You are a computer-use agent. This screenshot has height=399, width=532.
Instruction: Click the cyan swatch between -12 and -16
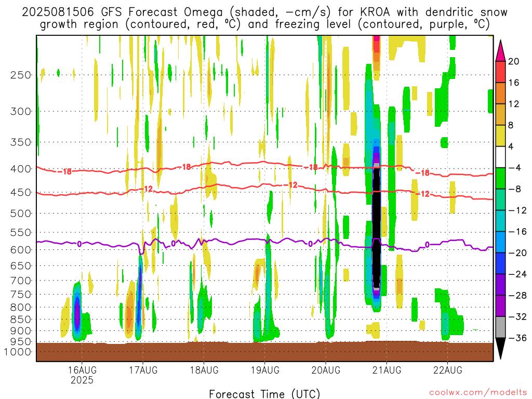tap(500, 221)
